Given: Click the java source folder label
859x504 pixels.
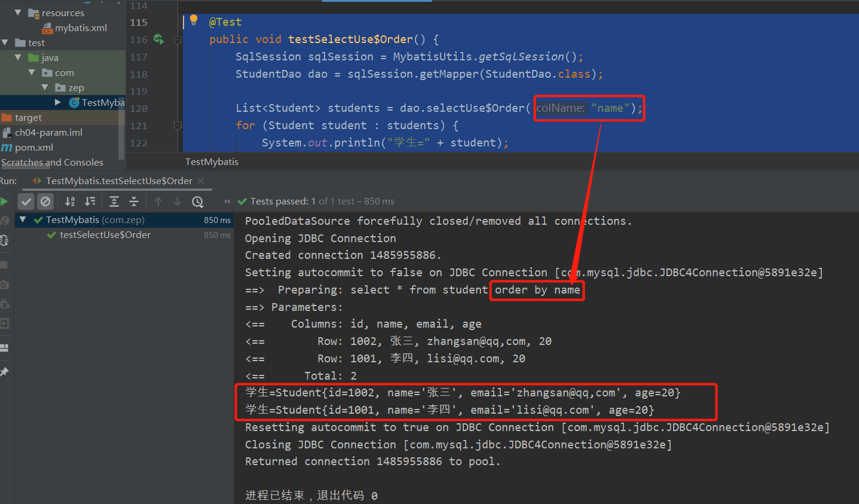Looking at the screenshot, I should (x=50, y=57).
